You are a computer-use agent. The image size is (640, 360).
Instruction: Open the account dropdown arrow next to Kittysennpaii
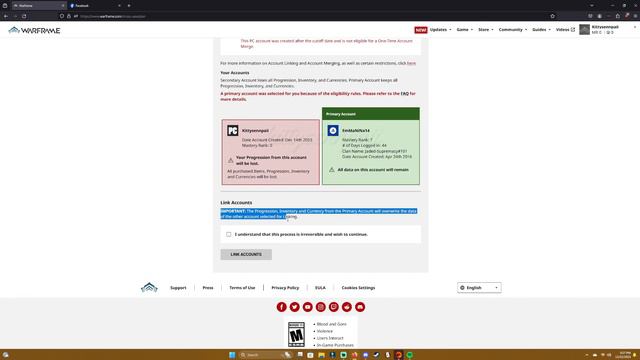(x=635, y=27)
